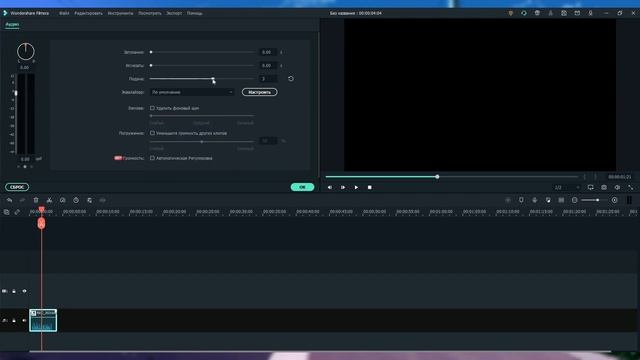Zoom in the timeline with the plus circle

pos(615,200)
